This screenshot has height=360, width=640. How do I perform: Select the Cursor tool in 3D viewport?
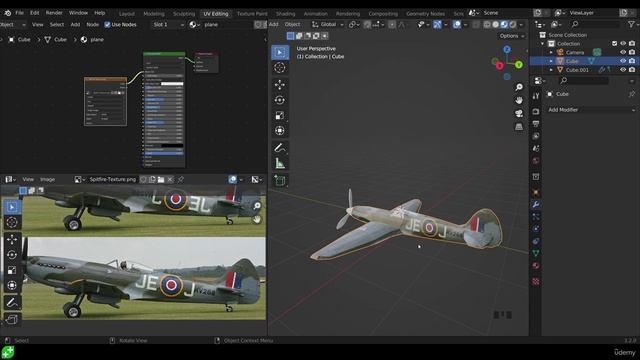(x=280, y=67)
